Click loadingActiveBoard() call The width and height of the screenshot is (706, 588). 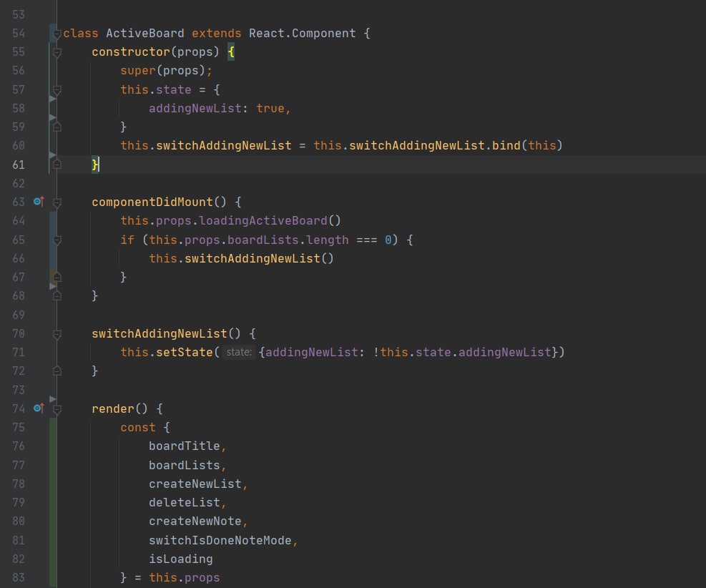click(x=270, y=220)
